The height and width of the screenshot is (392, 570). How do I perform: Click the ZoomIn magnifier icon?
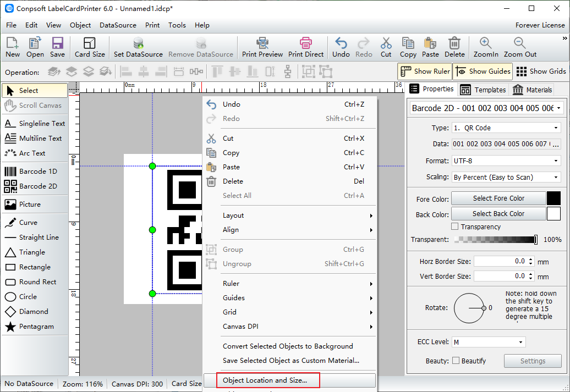(486, 47)
